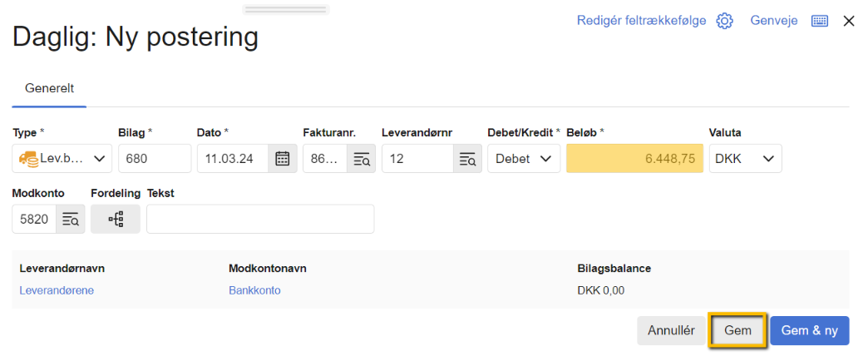
Task: Open the Fordeling distribution icon
Action: tap(116, 220)
